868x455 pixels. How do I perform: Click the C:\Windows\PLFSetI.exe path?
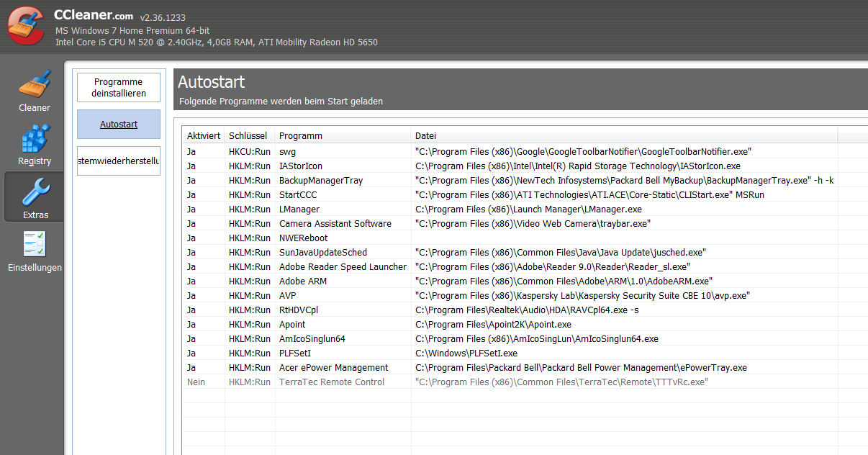coord(466,353)
